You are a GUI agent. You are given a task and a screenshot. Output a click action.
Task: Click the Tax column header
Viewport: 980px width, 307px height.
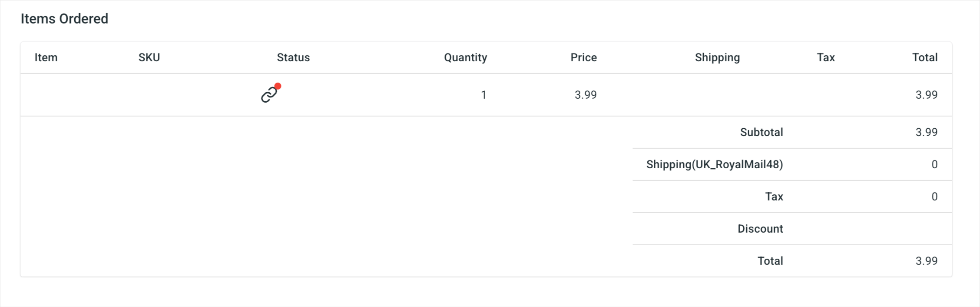825,57
